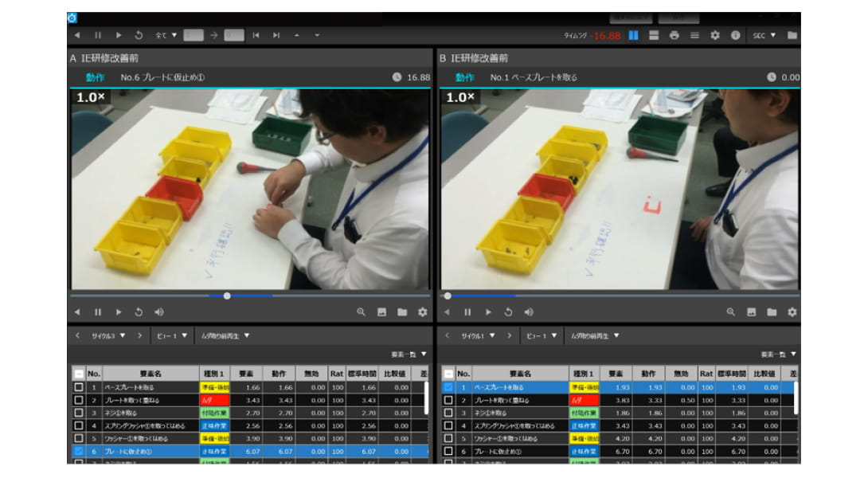This screenshot has width=868, height=478.
Task: Mute speaker volume on video B
Action: tap(529, 312)
